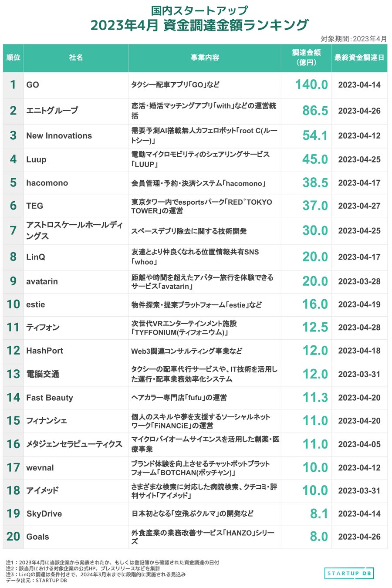This screenshot has height=588, width=392.
Task: Click the 86.5 funding amount for エニトグループ
Action: pyautogui.click(x=315, y=111)
